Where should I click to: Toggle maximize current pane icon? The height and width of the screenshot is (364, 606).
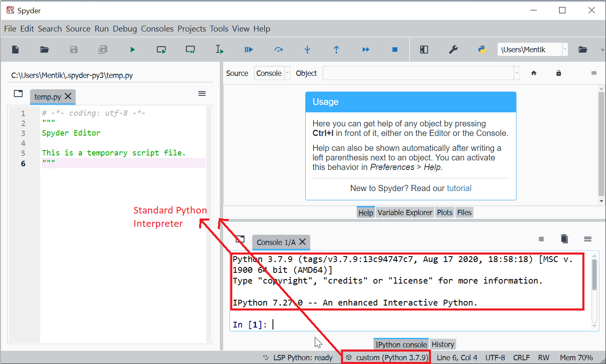point(423,49)
